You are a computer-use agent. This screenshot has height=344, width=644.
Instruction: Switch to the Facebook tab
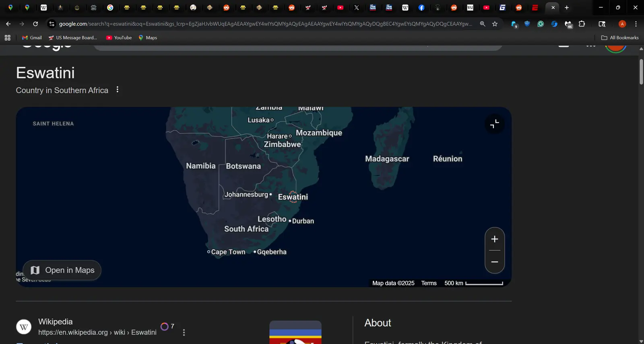pyautogui.click(x=421, y=8)
